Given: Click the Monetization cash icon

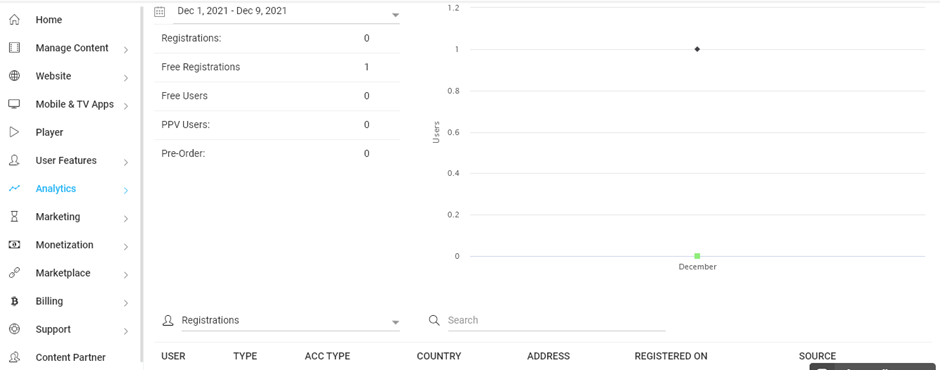Looking at the screenshot, I should (x=14, y=245).
